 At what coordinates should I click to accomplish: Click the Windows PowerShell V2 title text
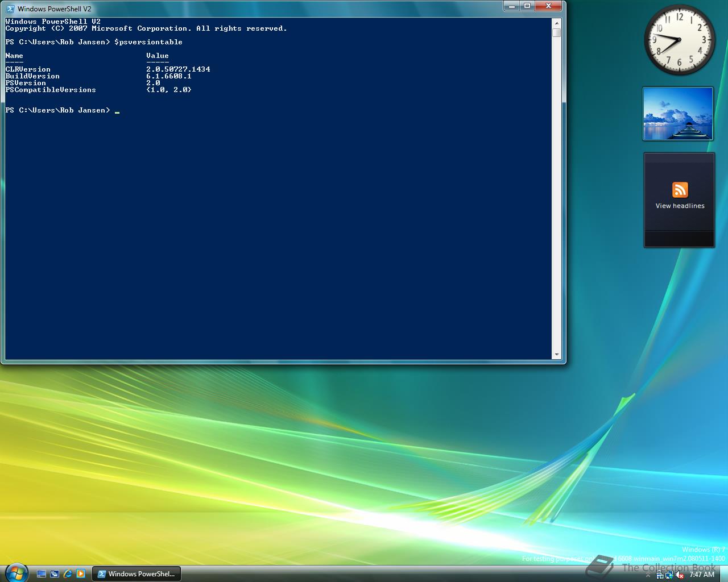point(54,9)
